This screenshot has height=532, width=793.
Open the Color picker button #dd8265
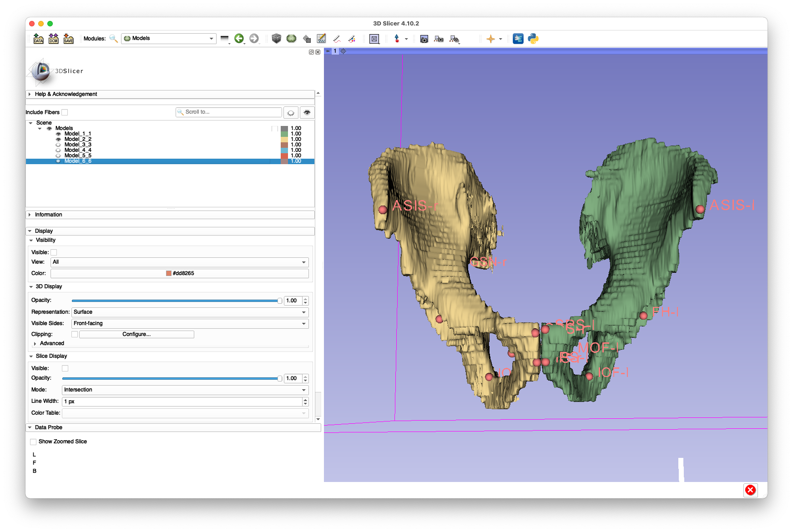click(x=179, y=273)
